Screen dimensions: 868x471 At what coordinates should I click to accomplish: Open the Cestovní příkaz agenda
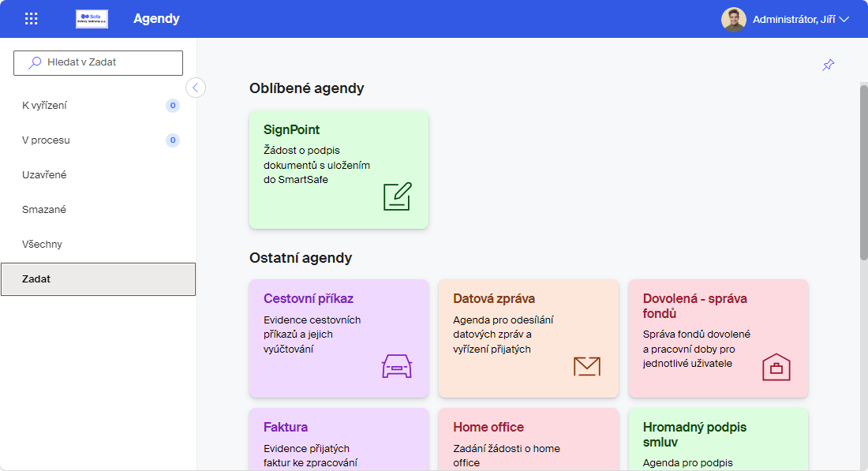pyautogui.click(x=339, y=338)
